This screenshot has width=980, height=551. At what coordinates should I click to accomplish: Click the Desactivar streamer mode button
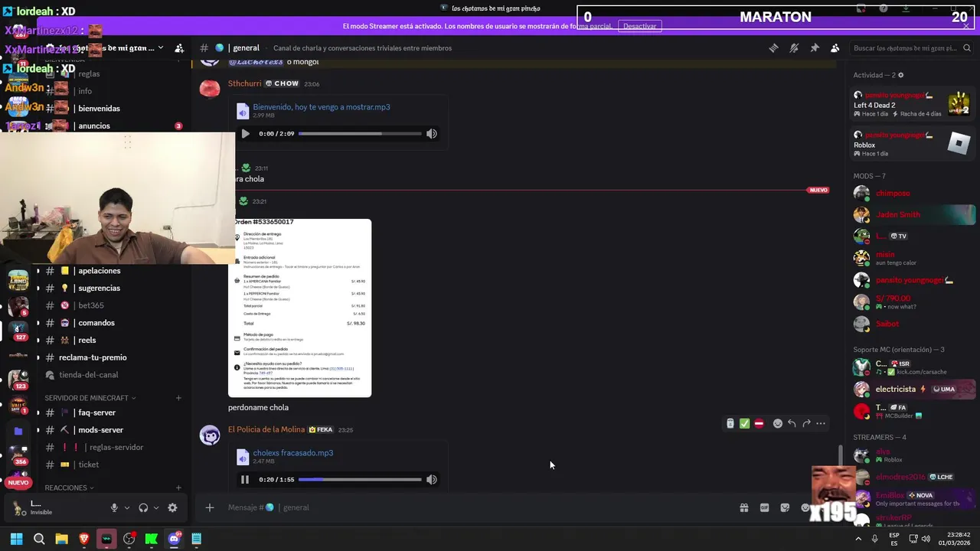click(x=639, y=26)
